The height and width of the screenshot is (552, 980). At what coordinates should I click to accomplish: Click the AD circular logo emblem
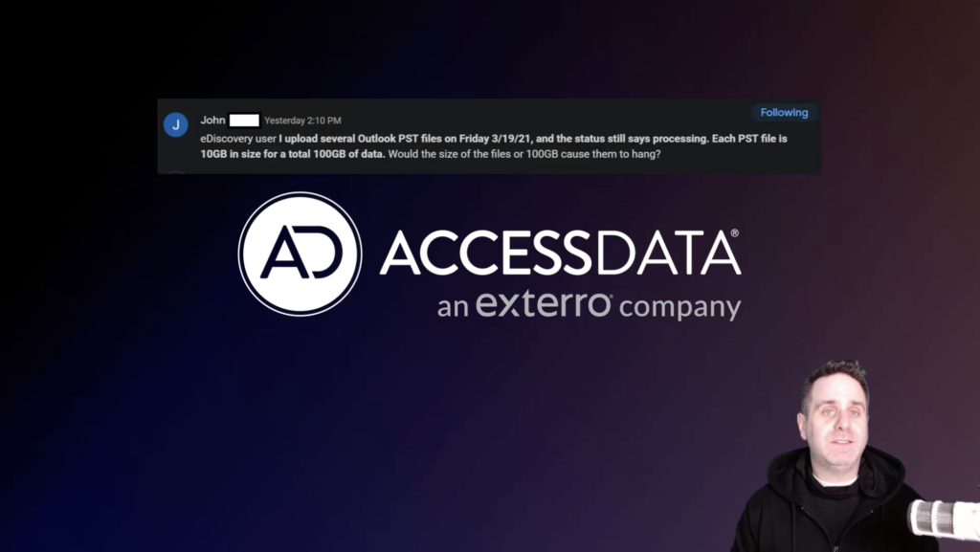(300, 254)
